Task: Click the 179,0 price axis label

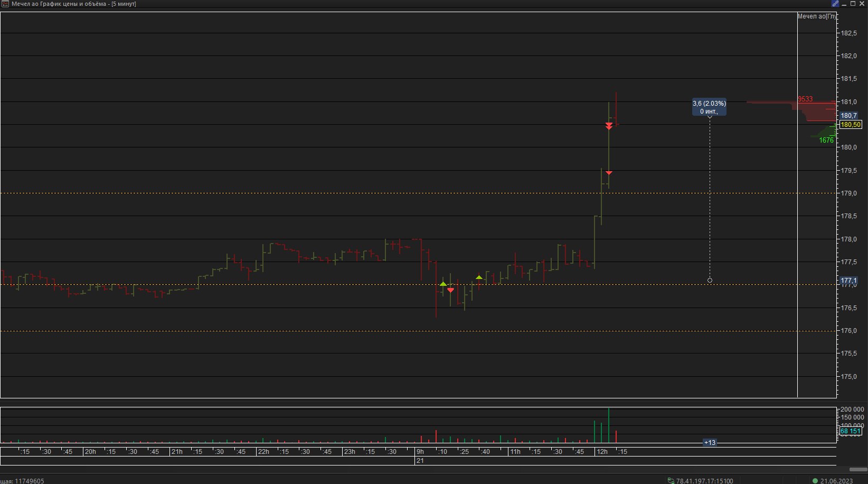Action: coord(848,193)
